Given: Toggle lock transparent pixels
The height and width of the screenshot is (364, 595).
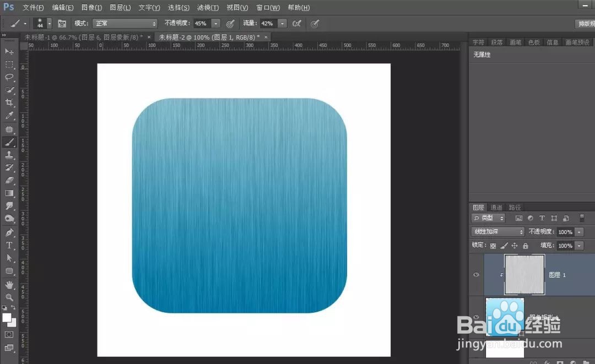Looking at the screenshot, I should click(493, 246).
